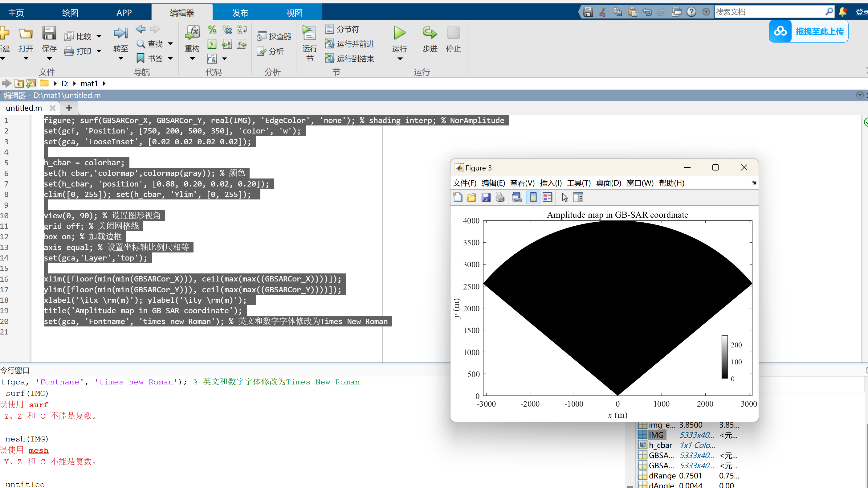This screenshot has width=868, height=488.
Task: Click the grayscale colorbar in the figure
Action: tap(724, 357)
